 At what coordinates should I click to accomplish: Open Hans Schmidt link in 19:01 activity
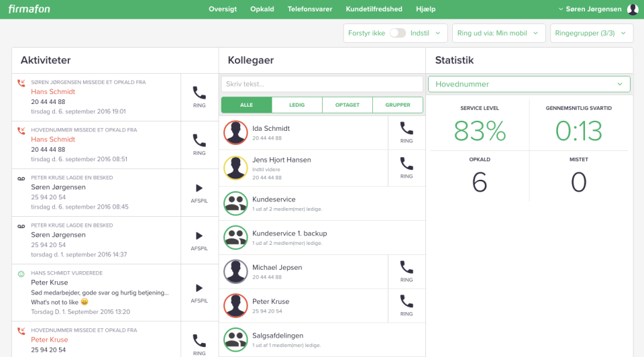tap(53, 92)
